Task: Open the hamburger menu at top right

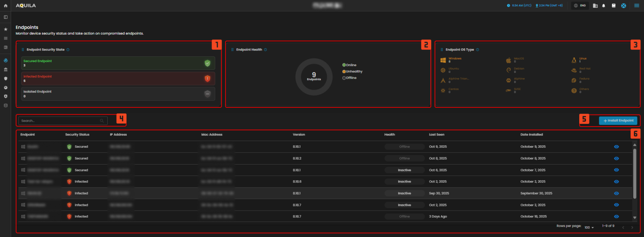Action: pos(636,6)
